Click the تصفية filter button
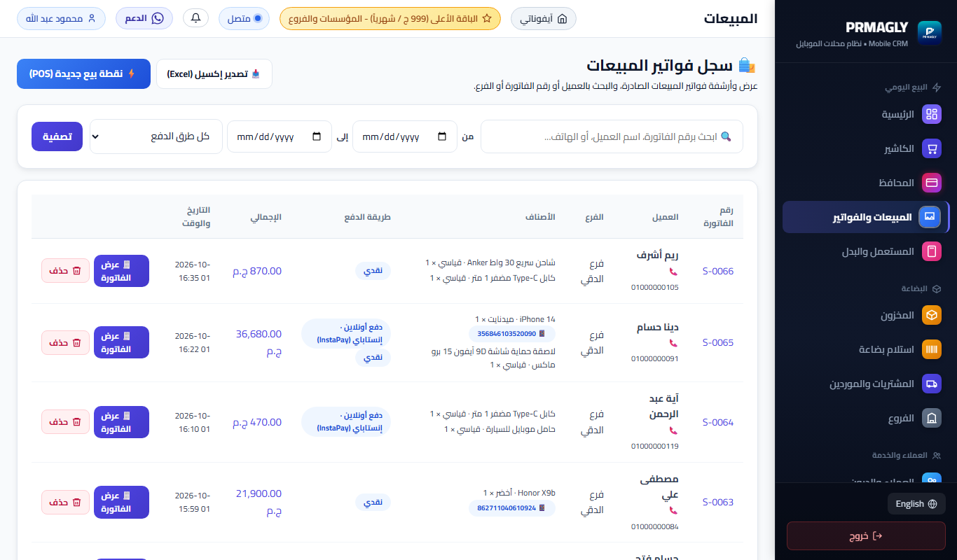Screen dimensions: 957x560 click(x=57, y=136)
